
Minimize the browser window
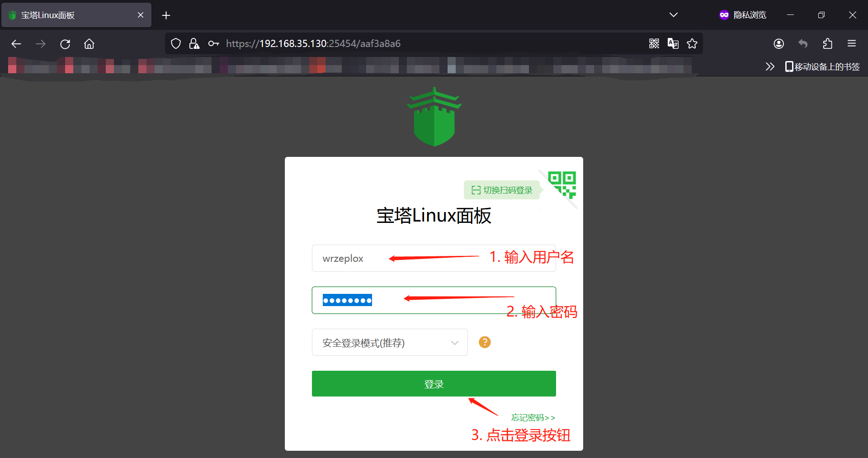point(790,15)
